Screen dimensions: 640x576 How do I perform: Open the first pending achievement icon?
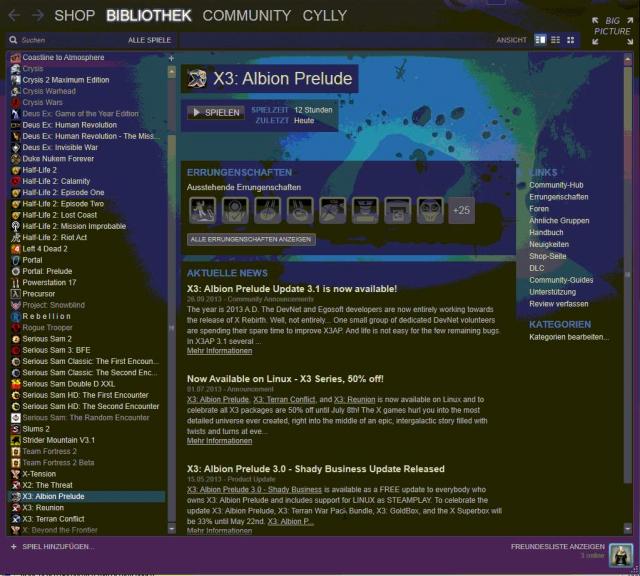coord(202,210)
